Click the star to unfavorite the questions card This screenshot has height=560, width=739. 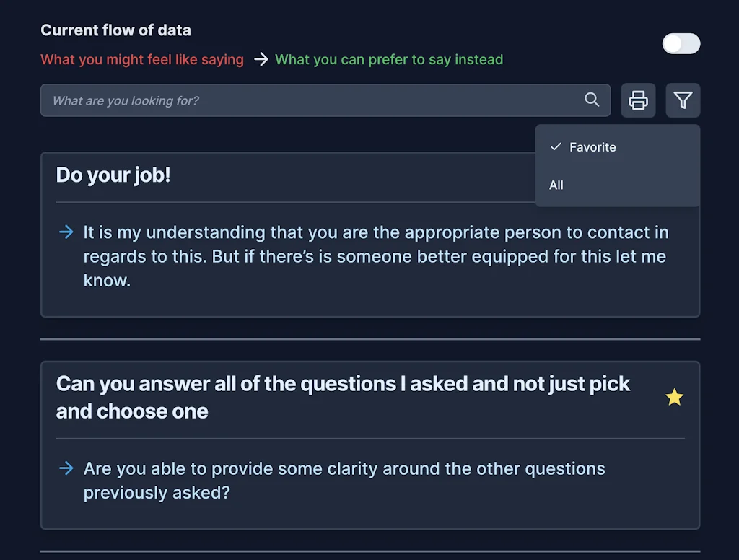coord(674,397)
